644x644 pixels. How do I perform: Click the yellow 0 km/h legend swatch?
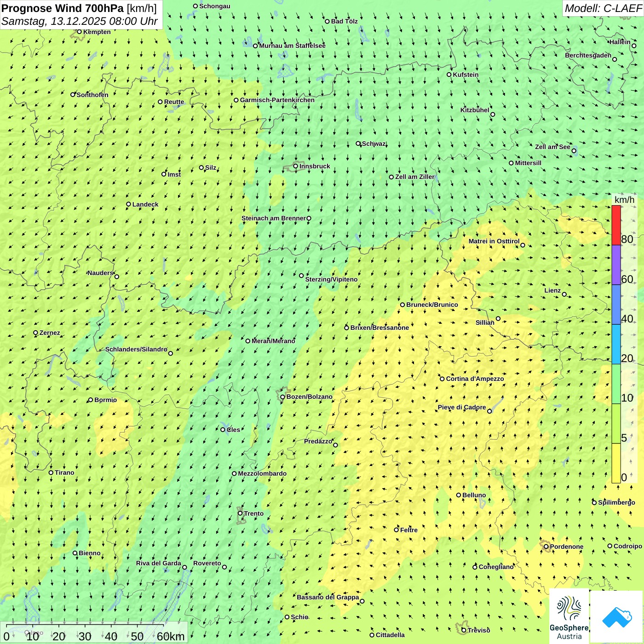[616, 463]
